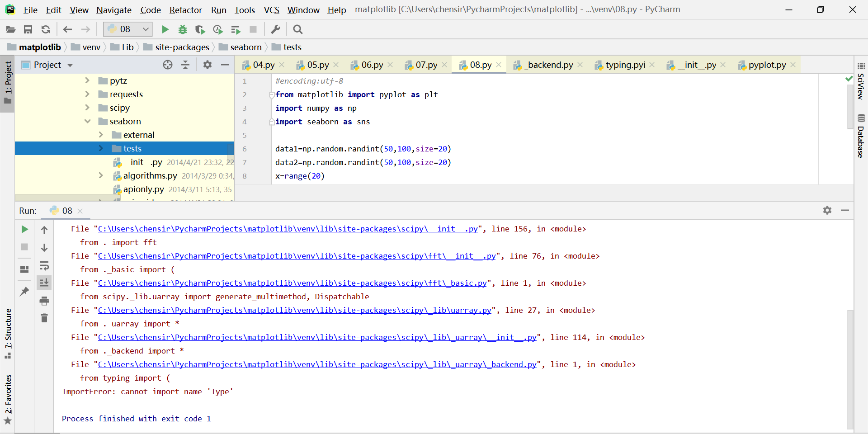Go down the stack trace arrow
Screen dimensions: 868x434
point(44,248)
